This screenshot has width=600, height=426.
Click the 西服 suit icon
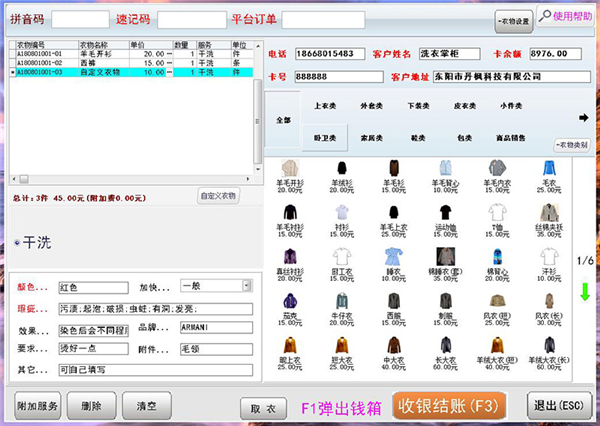[x=393, y=301]
